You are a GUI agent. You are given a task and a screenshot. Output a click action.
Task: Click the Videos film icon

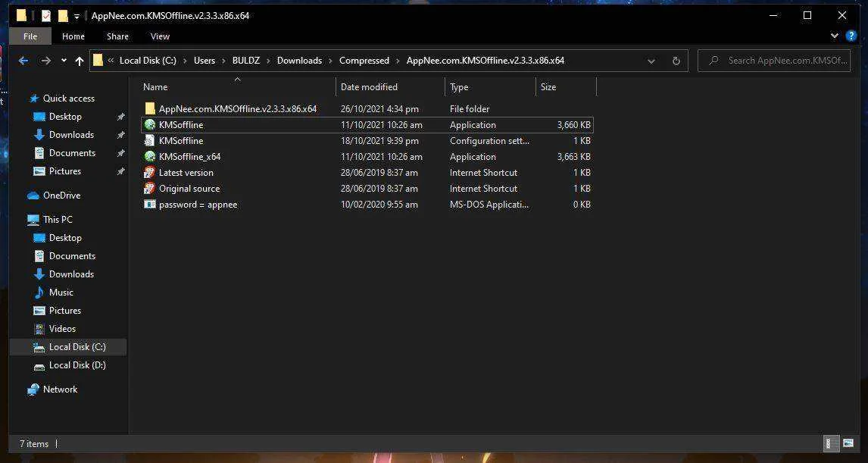coord(39,328)
